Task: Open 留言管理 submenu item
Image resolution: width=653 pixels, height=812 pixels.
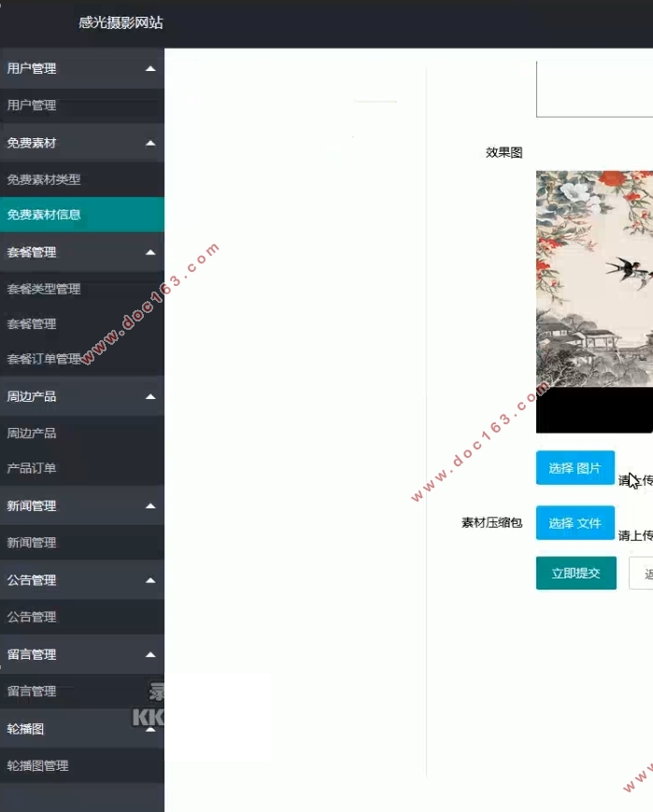Action: click(x=82, y=691)
